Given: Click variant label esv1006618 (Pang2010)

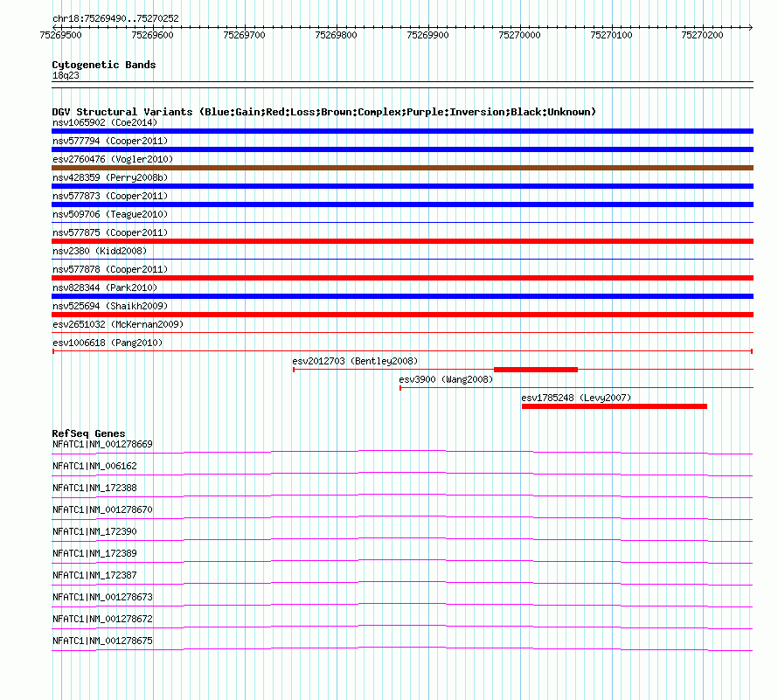Looking at the screenshot, I should click(108, 343).
